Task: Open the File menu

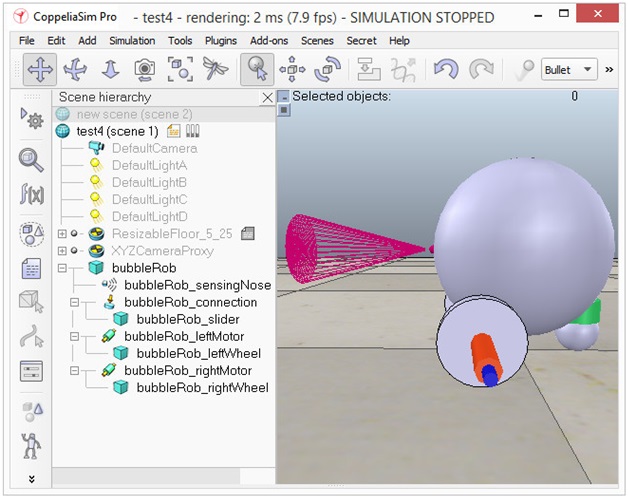Action: click(x=26, y=40)
